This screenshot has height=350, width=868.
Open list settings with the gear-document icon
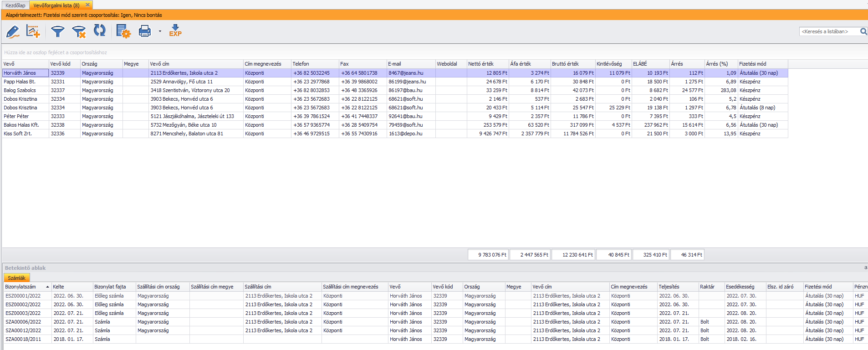[x=123, y=31]
